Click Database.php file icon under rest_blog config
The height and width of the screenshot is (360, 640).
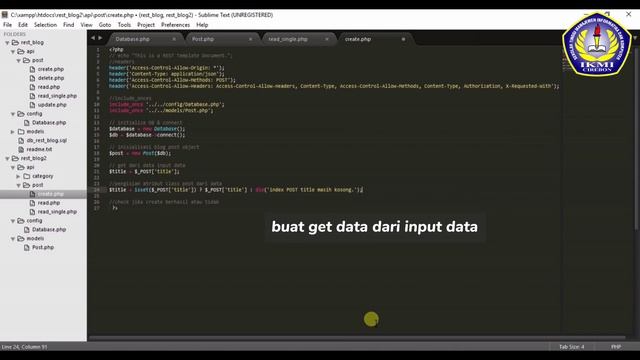[27, 122]
